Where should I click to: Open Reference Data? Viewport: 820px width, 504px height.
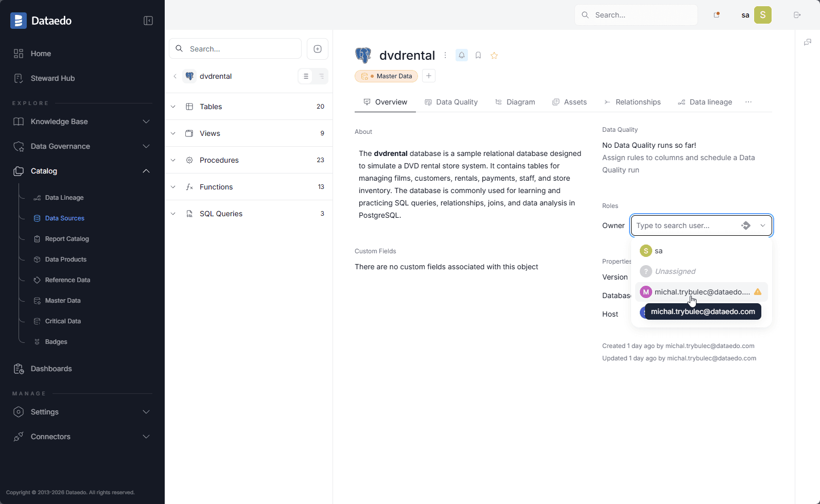pyautogui.click(x=67, y=280)
